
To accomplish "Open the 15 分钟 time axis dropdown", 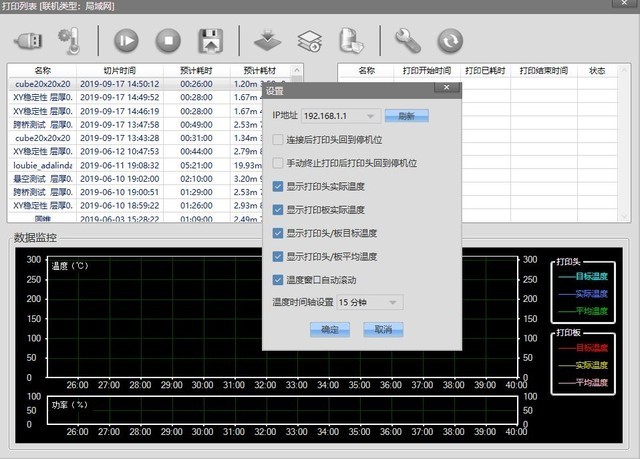I will [393, 302].
